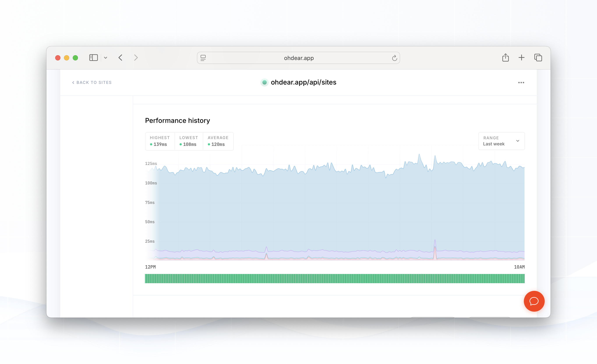Open the three-dot more options menu
597x364 pixels.
coord(521,83)
